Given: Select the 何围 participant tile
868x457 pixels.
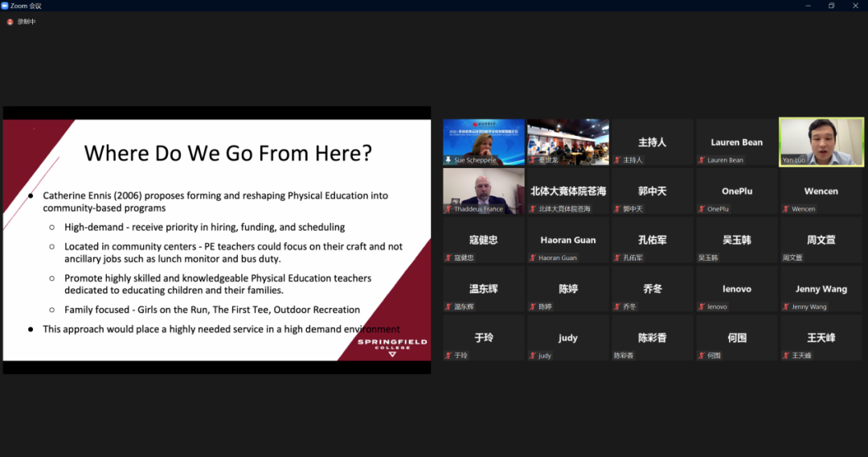Looking at the screenshot, I should tap(736, 338).
